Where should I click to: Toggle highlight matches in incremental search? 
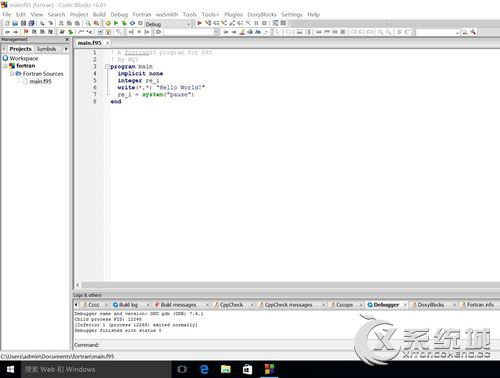[242, 32]
